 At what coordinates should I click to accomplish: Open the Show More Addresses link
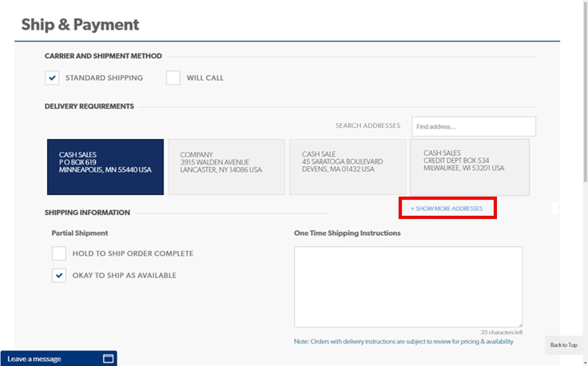pyautogui.click(x=447, y=209)
